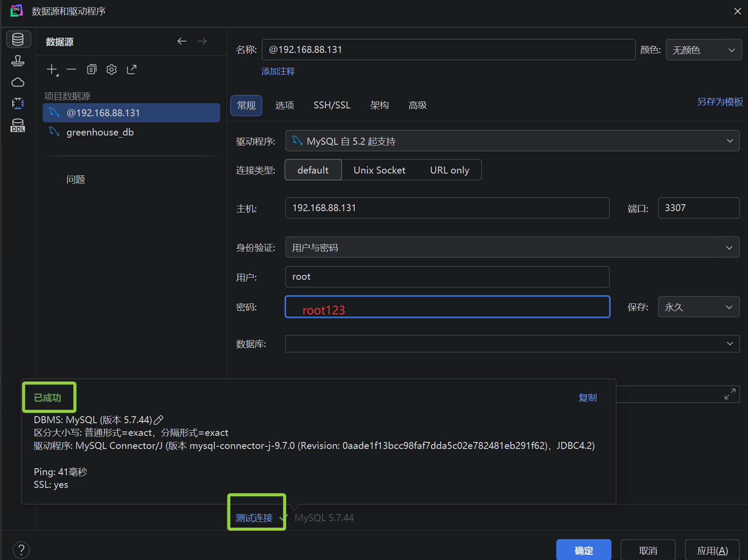Click the 问题 item in sidebar
Screen dimensions: 748x560
click(76, 180)
